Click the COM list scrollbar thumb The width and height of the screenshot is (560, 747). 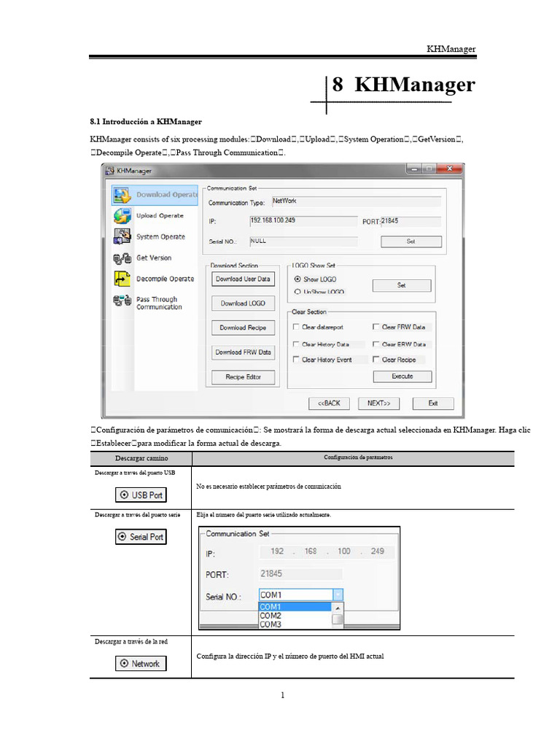pyautogui.click(x=337, y=619)
